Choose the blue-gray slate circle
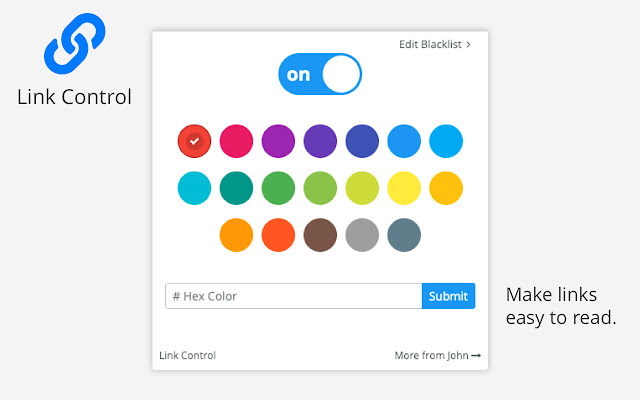The image size is (640, 400). (404, 235)
